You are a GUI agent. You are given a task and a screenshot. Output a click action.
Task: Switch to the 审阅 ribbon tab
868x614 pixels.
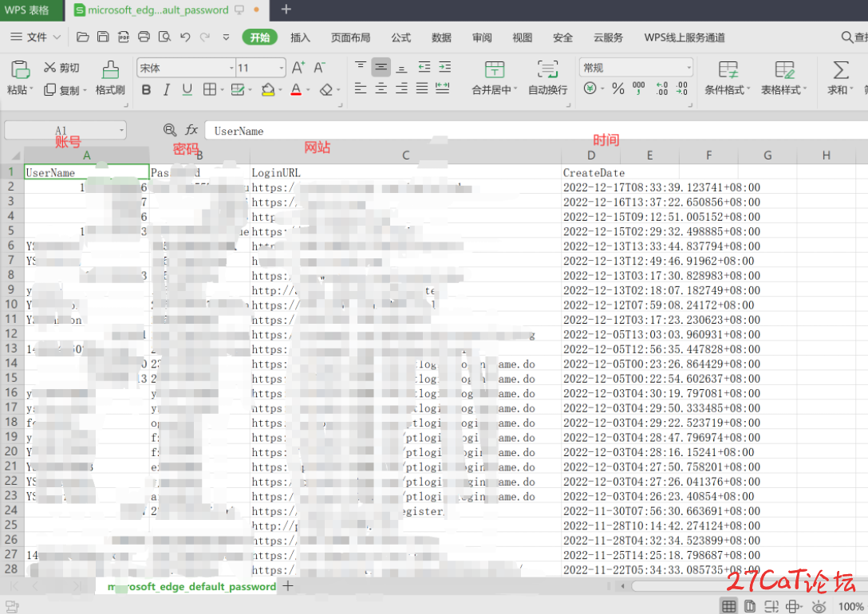tap(482, 37)
